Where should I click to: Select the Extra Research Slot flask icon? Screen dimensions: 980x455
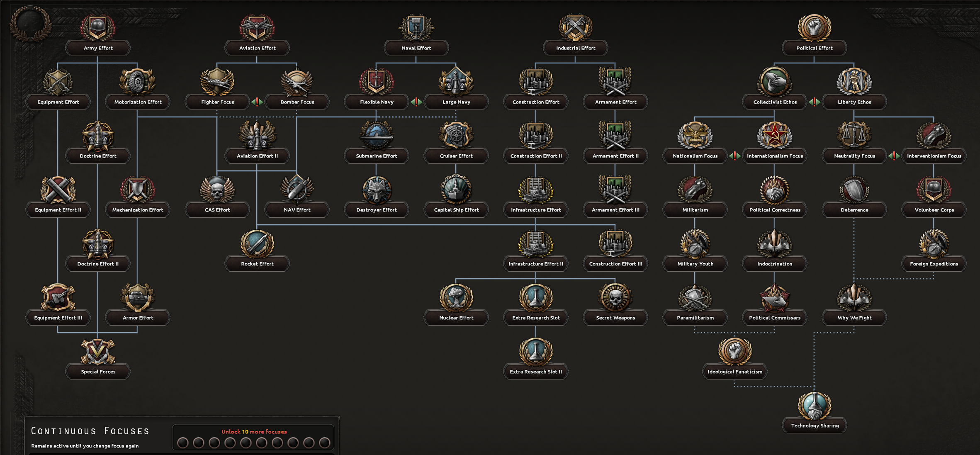pos(535,297)
